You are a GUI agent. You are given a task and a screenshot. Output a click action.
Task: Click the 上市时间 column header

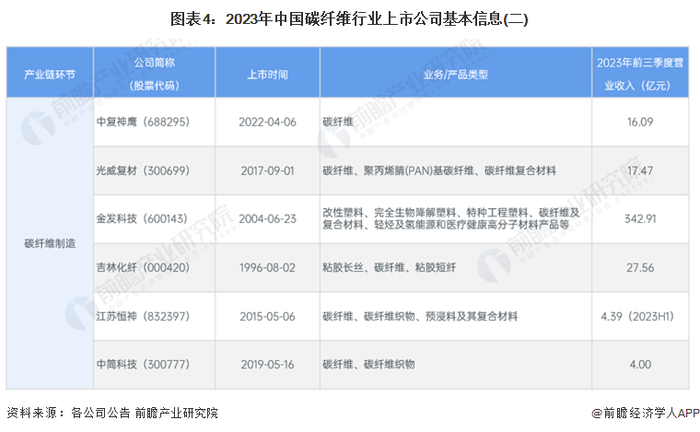pos(267,73)
